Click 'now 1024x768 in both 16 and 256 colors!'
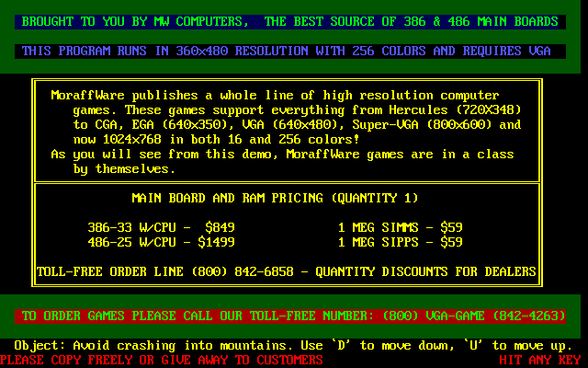 point(217,140)
